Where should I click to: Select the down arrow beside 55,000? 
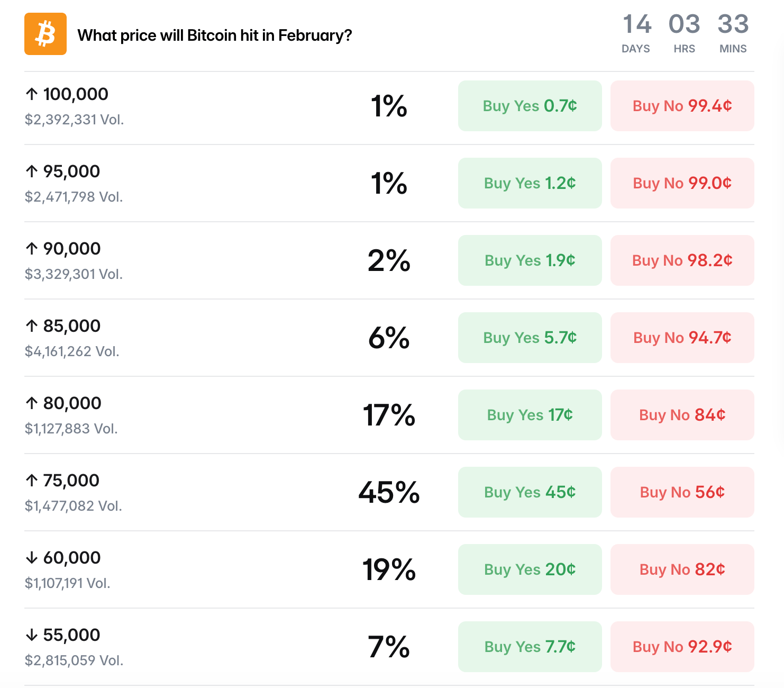coord(33,635)
